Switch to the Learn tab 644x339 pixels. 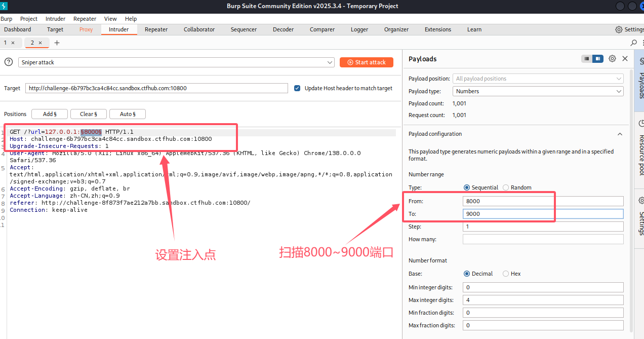pos(474,29)
